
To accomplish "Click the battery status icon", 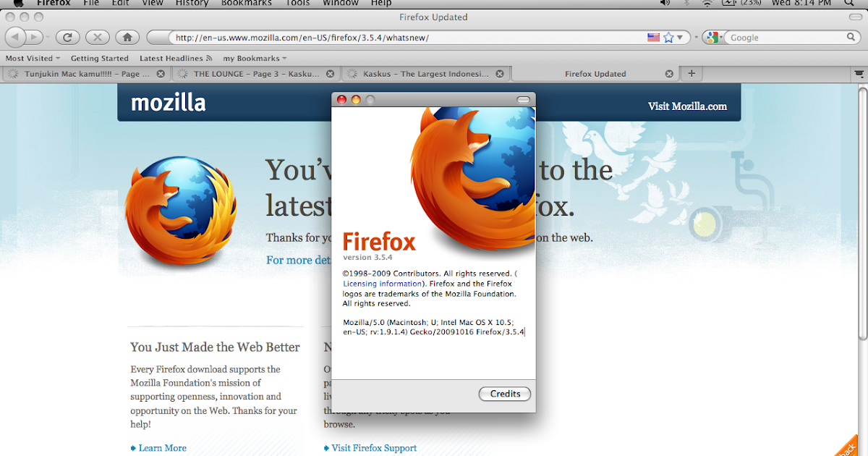I will pyautogui.click(x=728, y=3).
